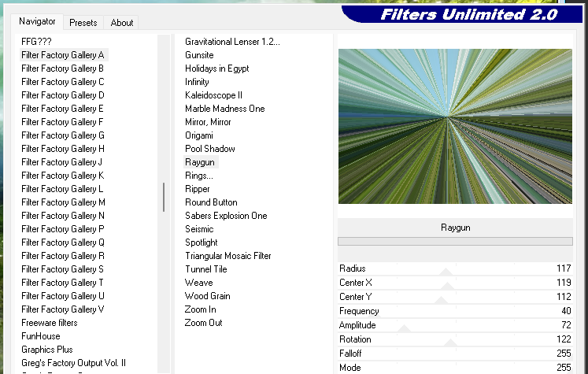Viewport: 588px width, 374px height.
Task: Choose the Kaleidoscope II filter
Action: [x=213, y=95]
